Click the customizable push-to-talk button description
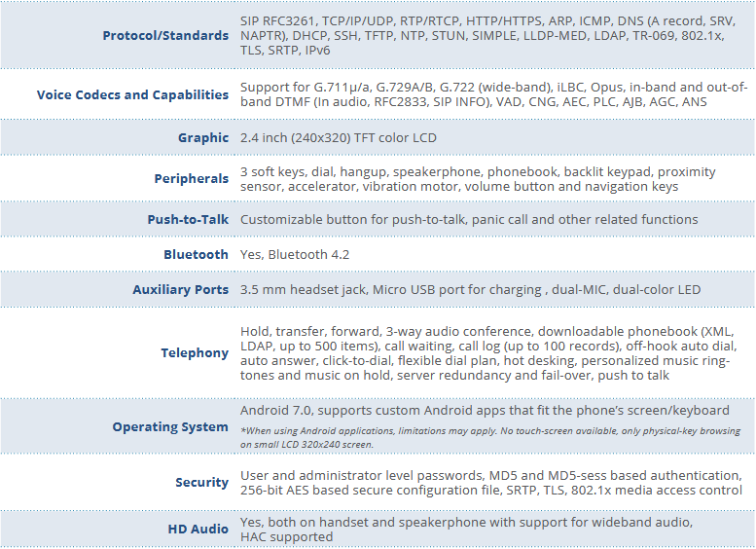The height and width of the screenshot is (549, 756). pyautogui.click(x=468, y=220)
